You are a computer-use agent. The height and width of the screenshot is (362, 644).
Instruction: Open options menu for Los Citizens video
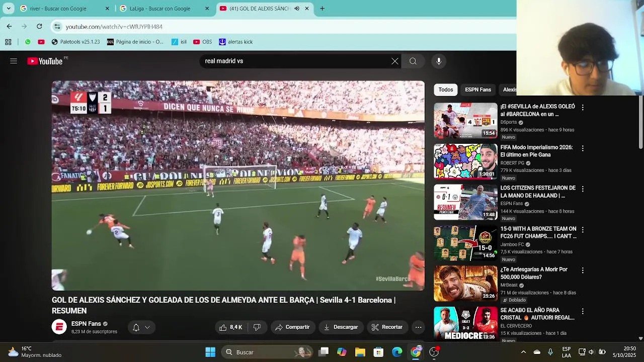pyautogui.click(x=583, y=189)
